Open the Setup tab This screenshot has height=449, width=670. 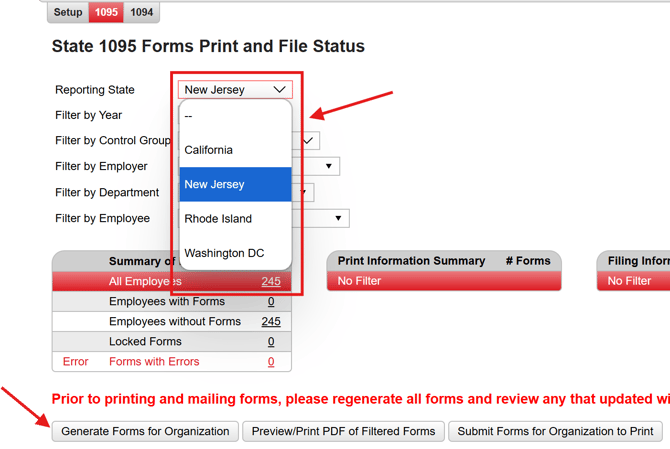tap(68, 12)
